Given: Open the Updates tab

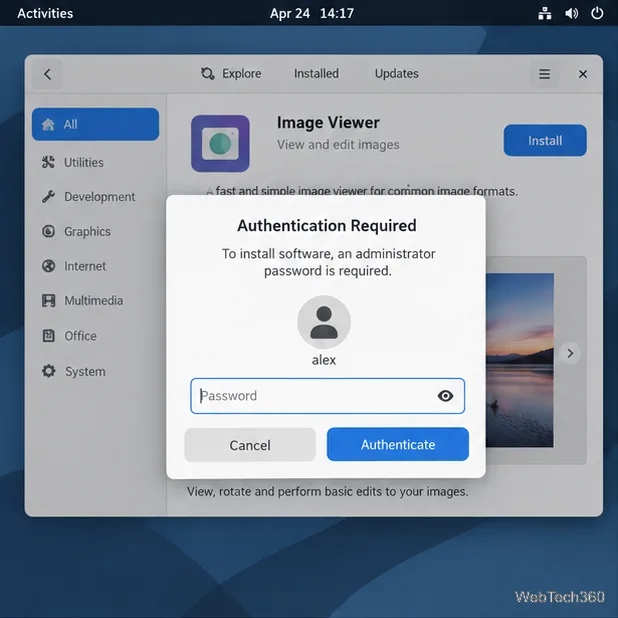Looking at the screenshot, I should coord(396,73).
